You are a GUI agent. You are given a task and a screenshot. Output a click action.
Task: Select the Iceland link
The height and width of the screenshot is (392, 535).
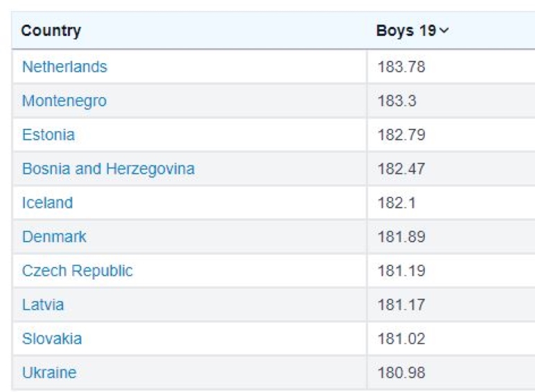47,203
